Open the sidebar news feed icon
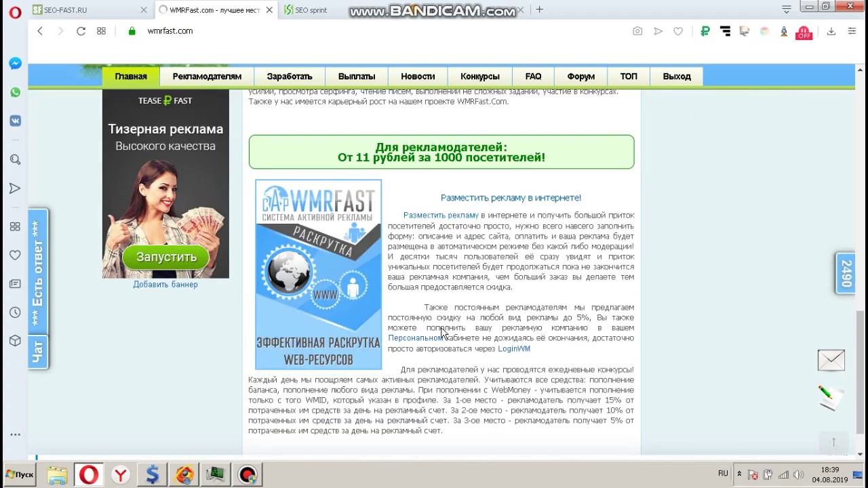The image size is (868, 488). (15, 284)
